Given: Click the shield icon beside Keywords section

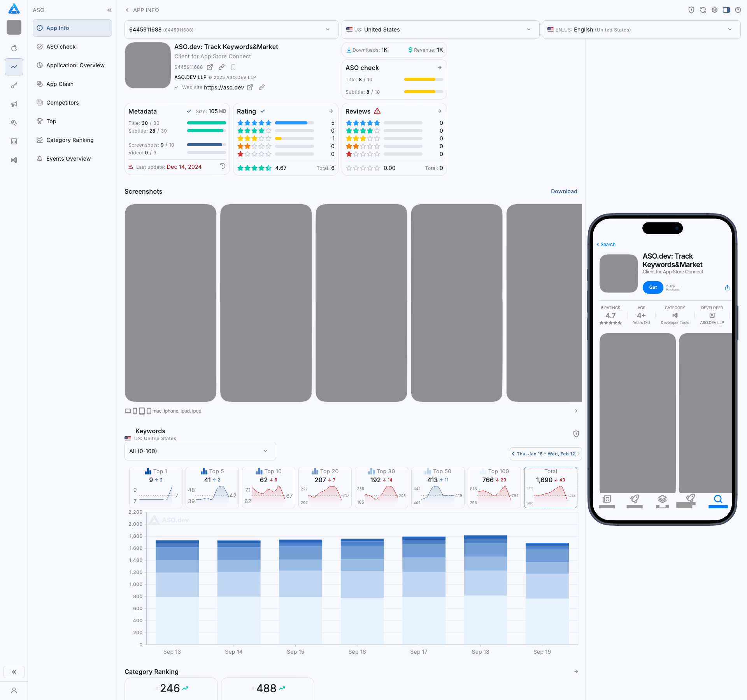Looking at the screenshot, I should pos(576,434).
